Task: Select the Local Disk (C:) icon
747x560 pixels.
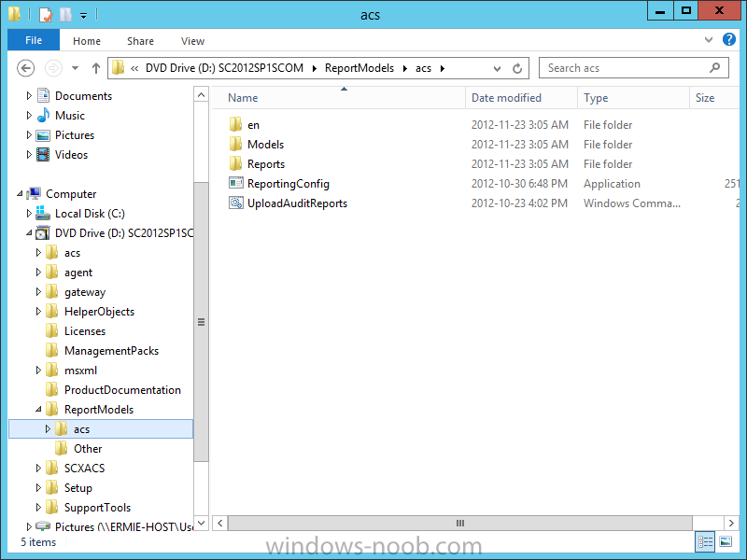Action: coord(43,213)
